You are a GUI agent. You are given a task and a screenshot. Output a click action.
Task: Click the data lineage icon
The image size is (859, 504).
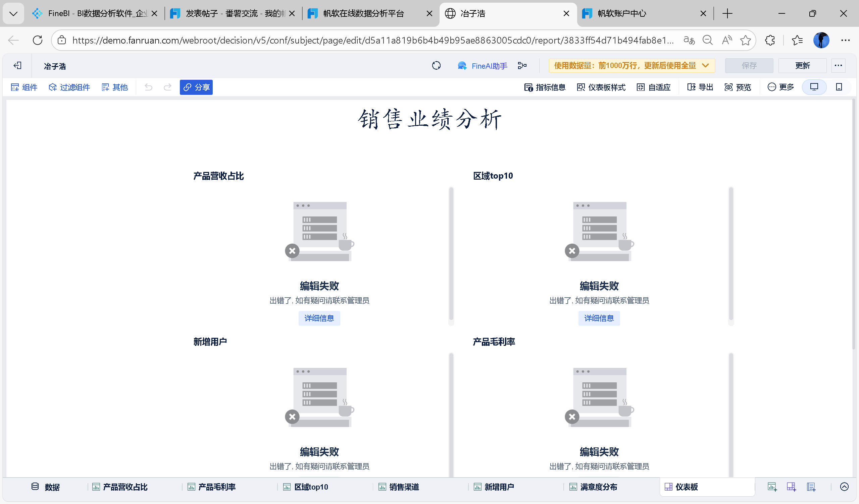(x=522, y=65)
